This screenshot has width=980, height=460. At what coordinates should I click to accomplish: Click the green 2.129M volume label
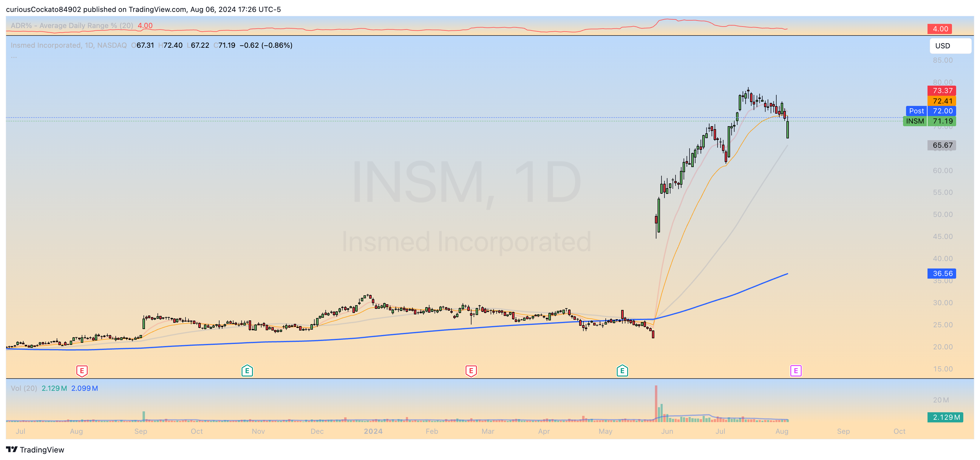(x=945, y=417)
